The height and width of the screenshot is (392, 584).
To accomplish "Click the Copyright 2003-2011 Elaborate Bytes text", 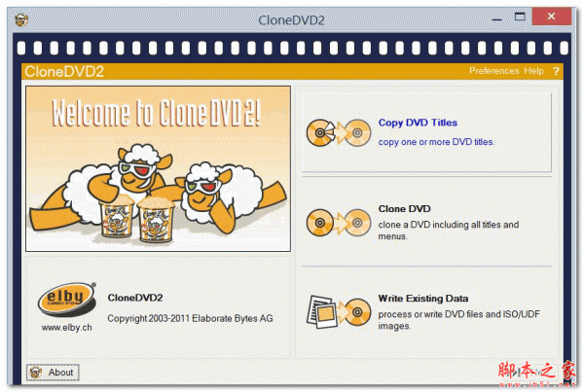I will [x=190, y=319].
